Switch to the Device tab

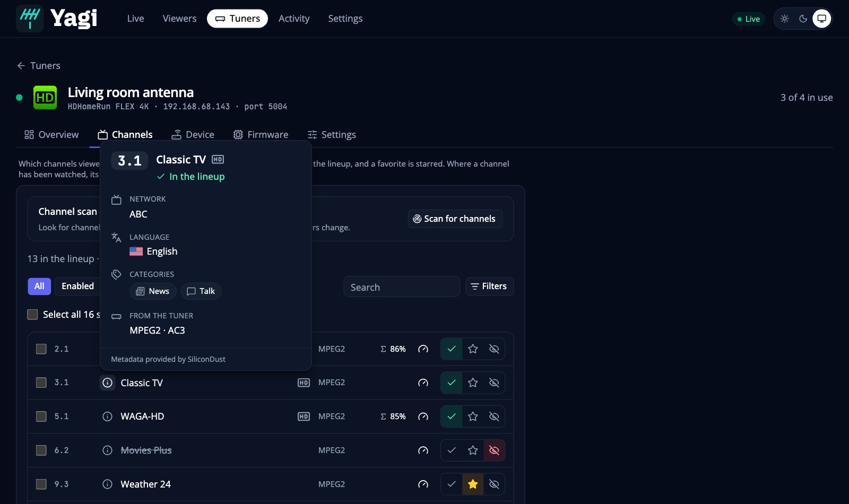(193, 135)
